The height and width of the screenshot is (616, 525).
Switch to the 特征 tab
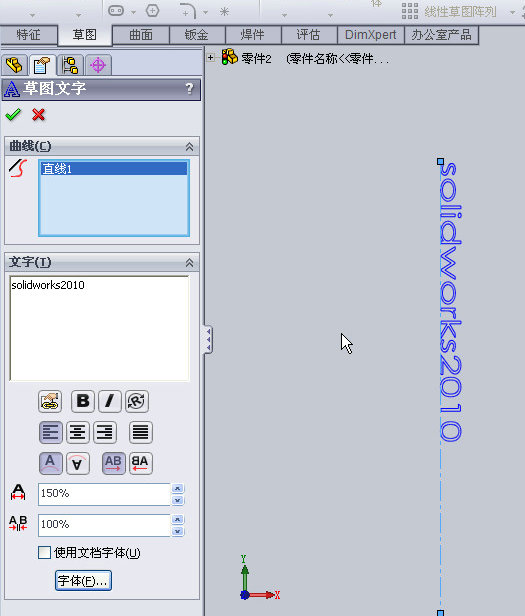pos(29,35)
